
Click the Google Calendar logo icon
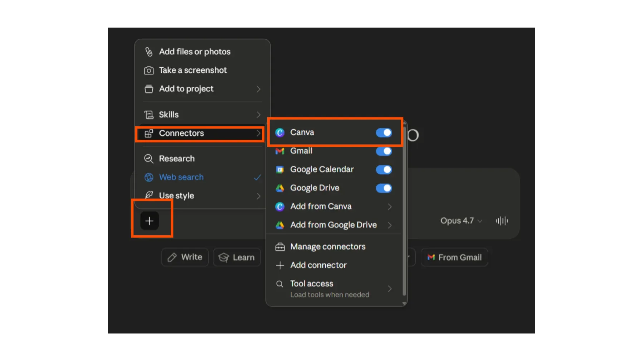coord(280,170)
